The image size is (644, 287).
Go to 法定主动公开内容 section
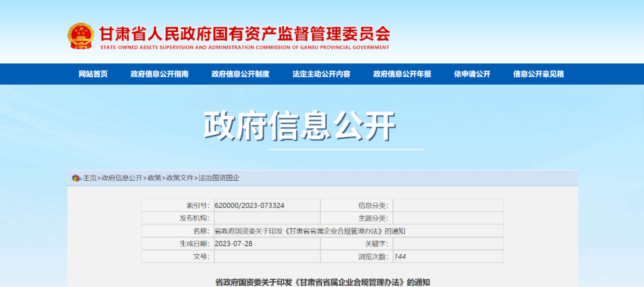point(321,74)
